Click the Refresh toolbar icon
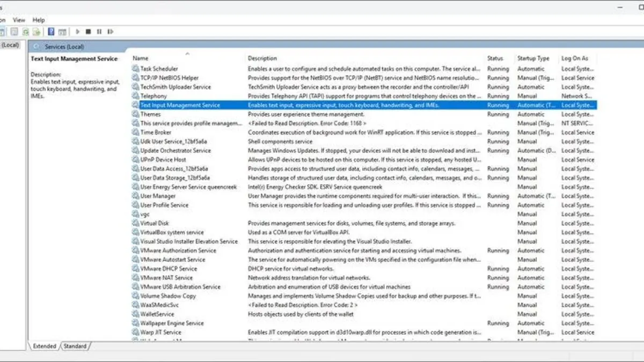644x362 pixels. (x=25, y=32)
